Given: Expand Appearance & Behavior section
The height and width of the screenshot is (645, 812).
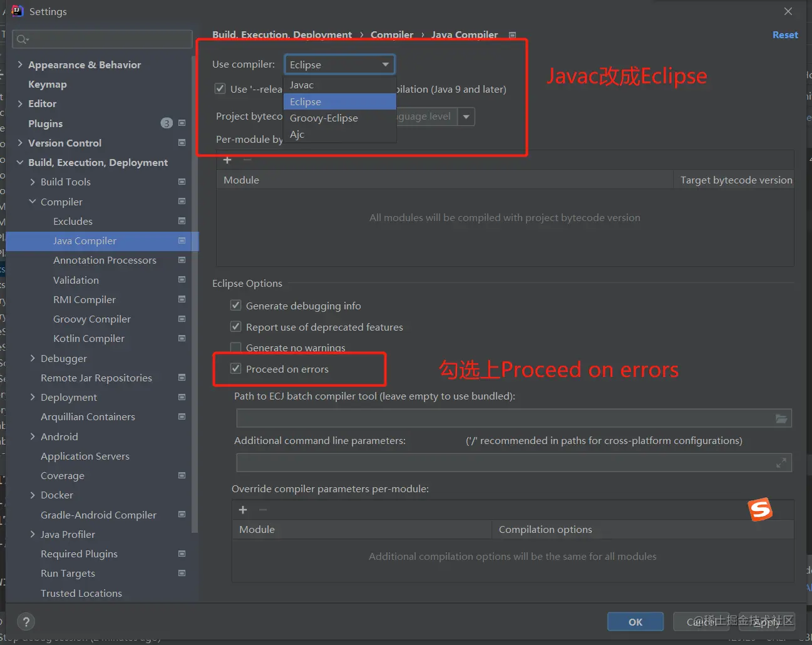Looking at the screenshot, I should pos(20,64).
